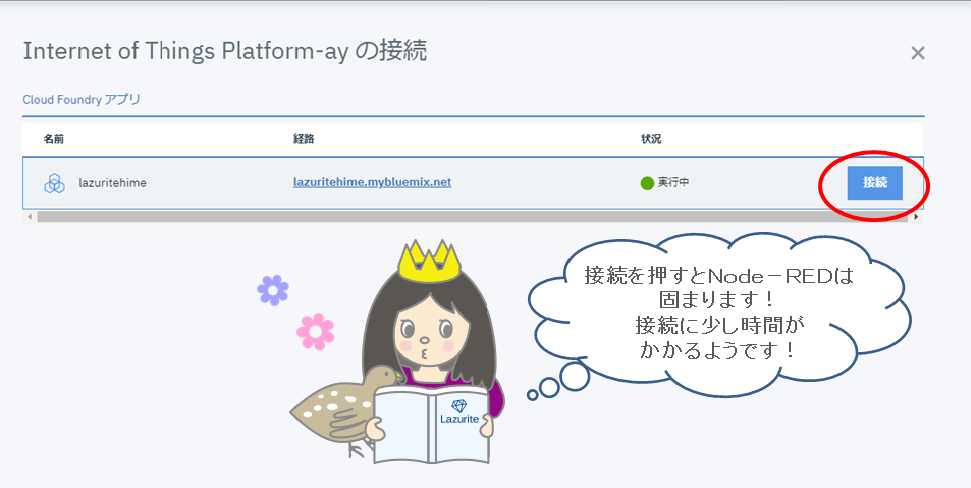Select the Cloud Foundry アプリ tab
The image size is (971, 488).
82,99
